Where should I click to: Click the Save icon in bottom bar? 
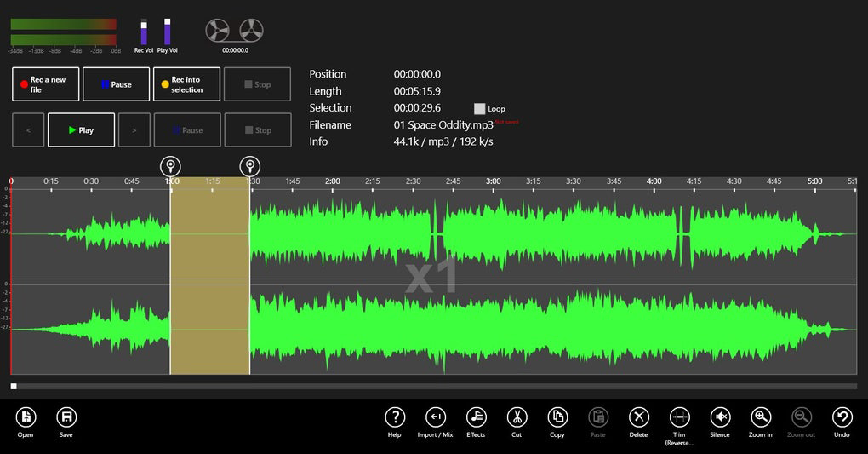pyautogui.click(x=66, y=417)
